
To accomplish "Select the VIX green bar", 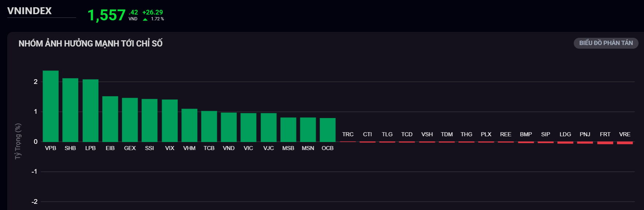I will [x=170, y=121].
